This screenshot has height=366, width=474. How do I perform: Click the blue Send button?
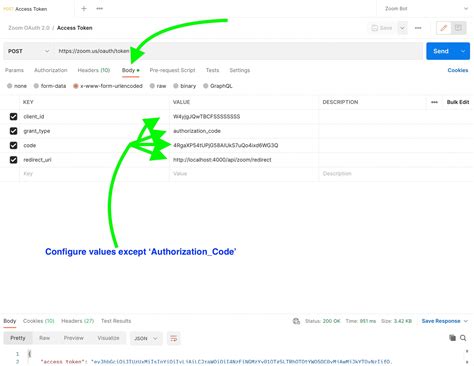[x=441, y=51]
